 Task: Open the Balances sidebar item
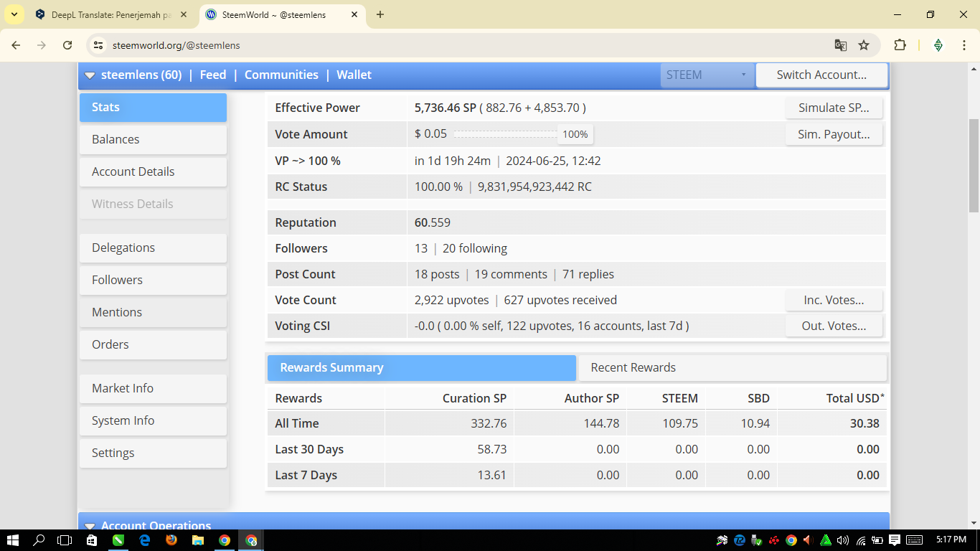click(x=153, y=140)
